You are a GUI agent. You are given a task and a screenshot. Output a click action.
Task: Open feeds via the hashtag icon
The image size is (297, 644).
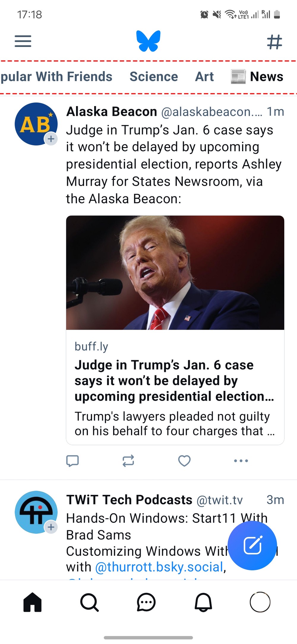274,42
